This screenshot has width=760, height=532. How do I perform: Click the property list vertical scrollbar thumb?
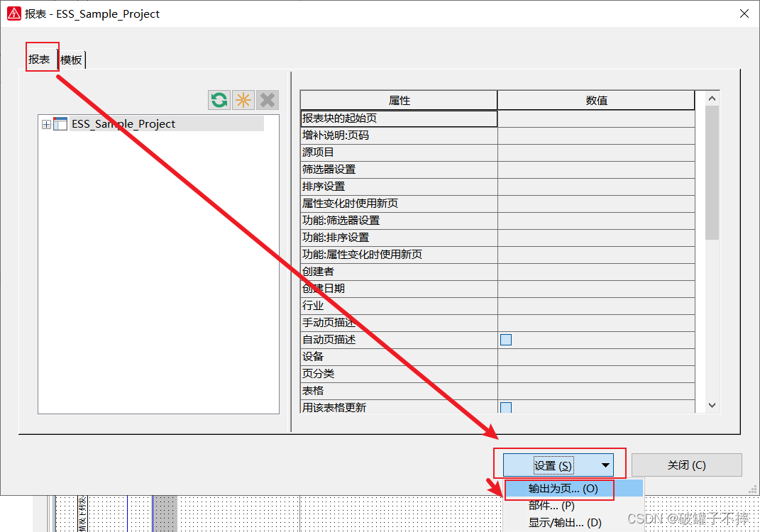point(712,170)
